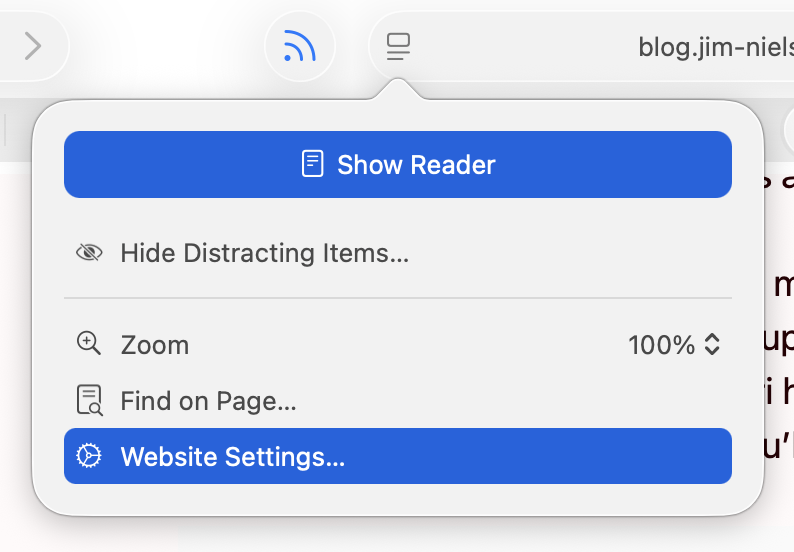Viewport: 794px width, 552px height.
Task: Click the Website Settings gear icon
Action: tap(89, 457)
